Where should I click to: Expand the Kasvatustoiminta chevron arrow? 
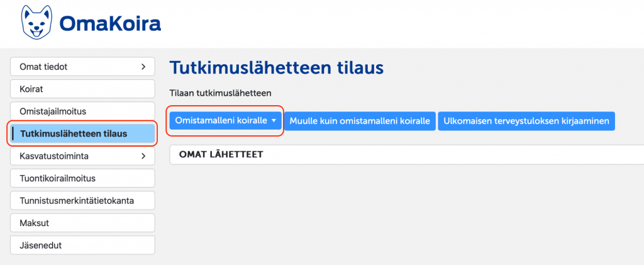pyautogui.click(x=143, y=155)
